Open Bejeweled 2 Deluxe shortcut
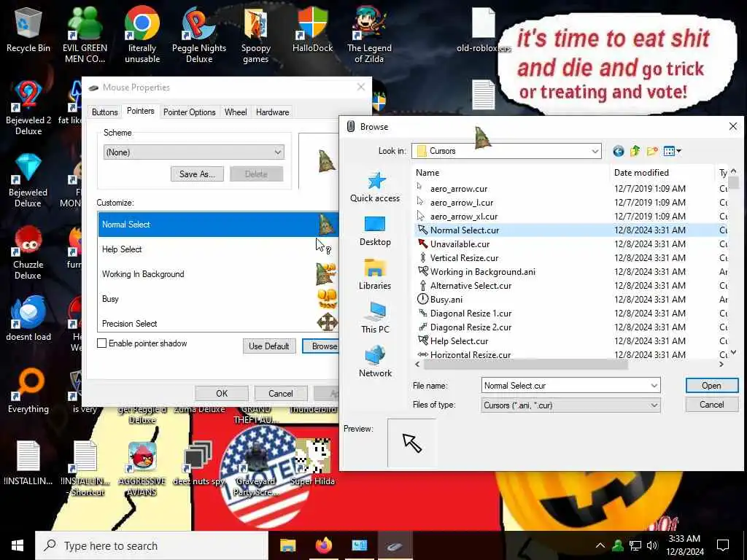 (28, 108)
